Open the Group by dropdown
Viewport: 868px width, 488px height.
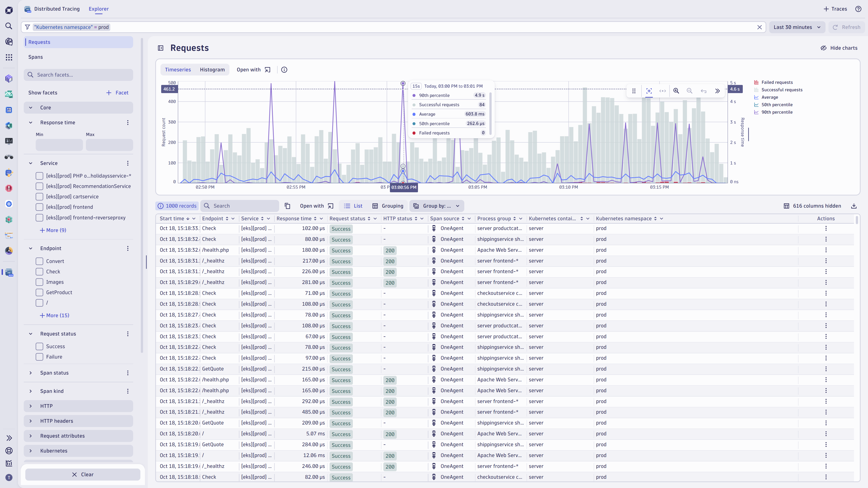point(436,206)
